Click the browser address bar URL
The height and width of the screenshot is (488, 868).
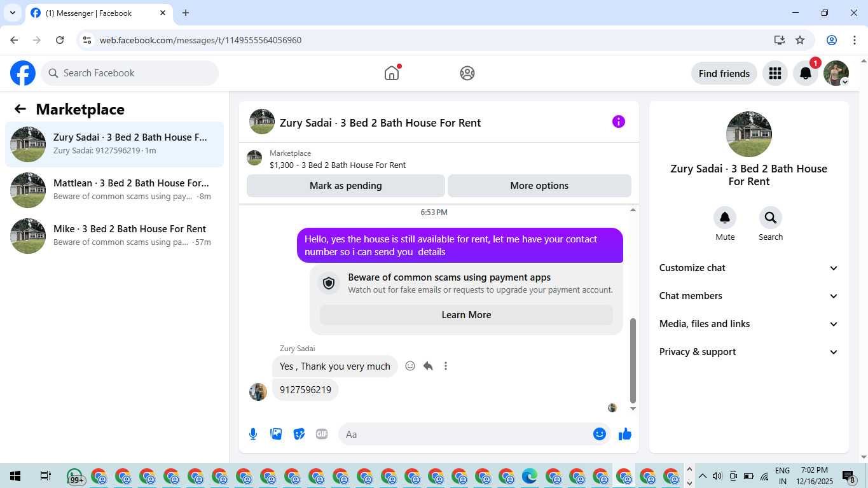pyautogui.click(x=200, y=40)
